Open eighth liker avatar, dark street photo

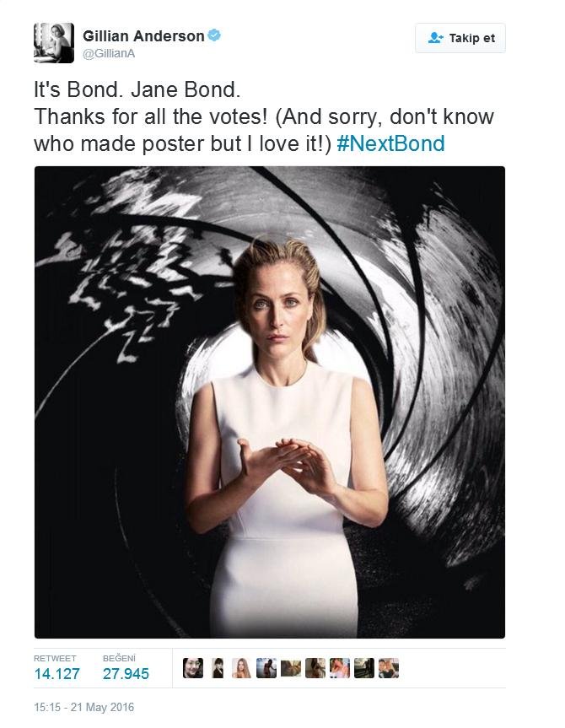click(364, 668)
